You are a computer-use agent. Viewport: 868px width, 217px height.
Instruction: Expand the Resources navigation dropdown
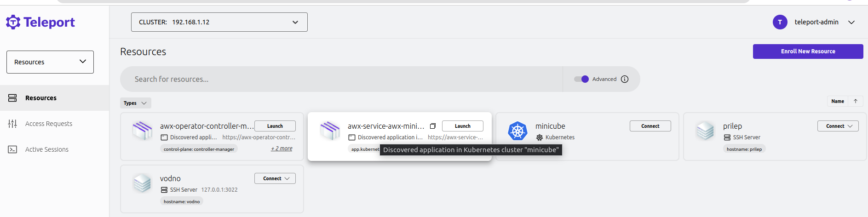50,62
